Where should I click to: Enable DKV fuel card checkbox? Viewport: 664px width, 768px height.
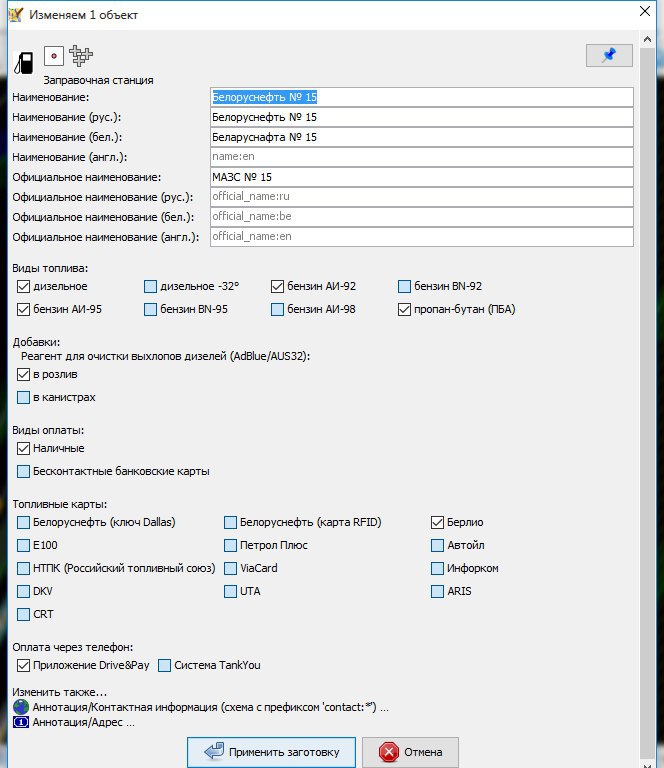pyautogui.click(x=24, y=591)
